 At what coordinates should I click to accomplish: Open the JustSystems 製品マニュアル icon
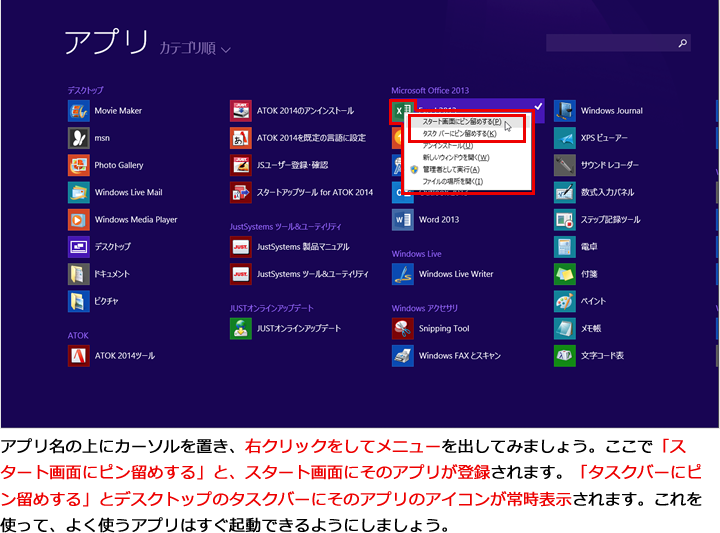click(x=241, y=247)
